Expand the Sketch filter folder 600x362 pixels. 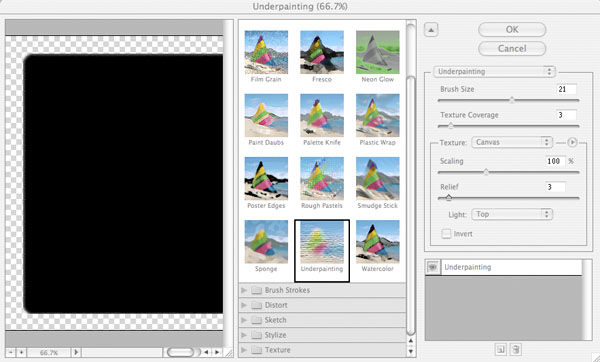point(322,320)
